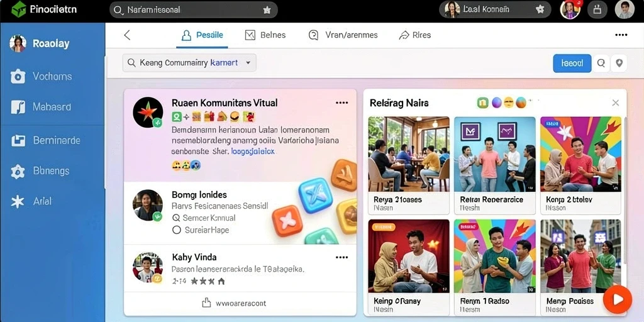Screen dimensions: 644x322
Task: Click the Arlal star sidebar icon
Action: coord(18,202)
